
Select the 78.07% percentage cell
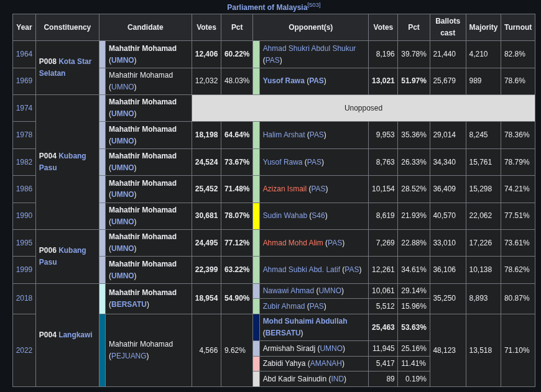point(237,216)
